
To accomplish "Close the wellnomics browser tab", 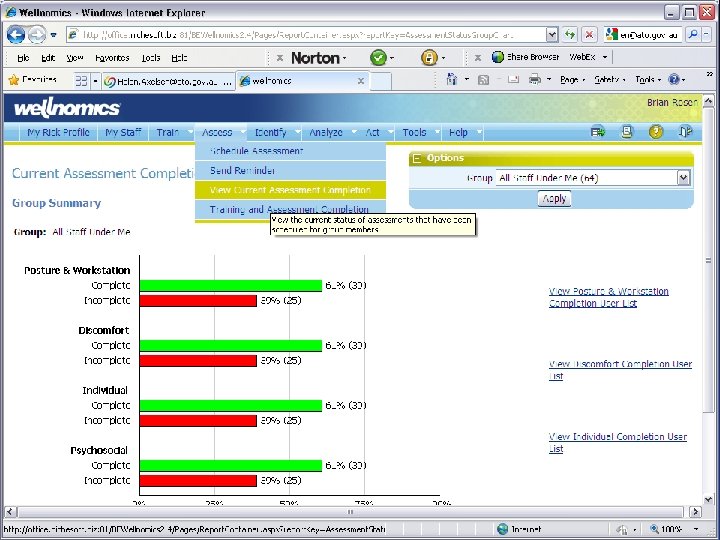I will (x=361, y=81).
